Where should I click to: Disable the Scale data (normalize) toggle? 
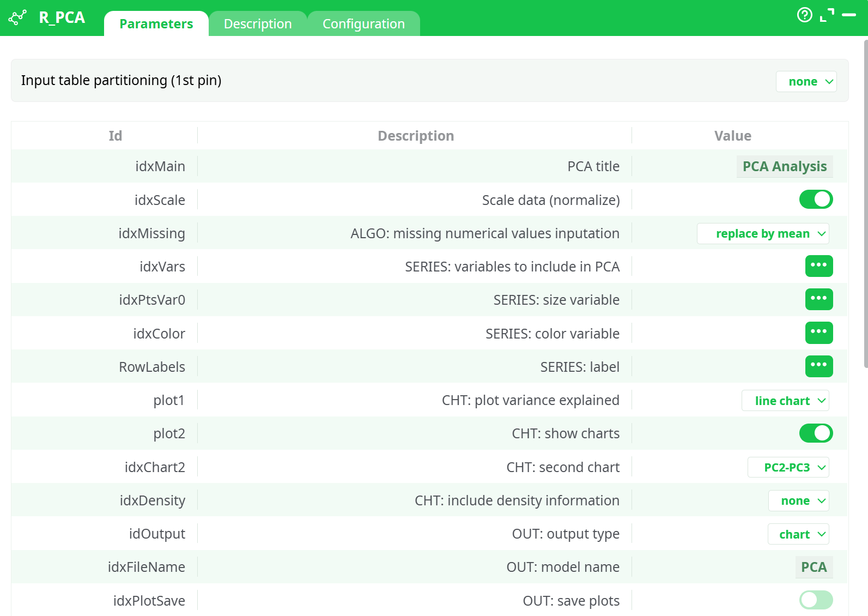[x=816, y=200]
